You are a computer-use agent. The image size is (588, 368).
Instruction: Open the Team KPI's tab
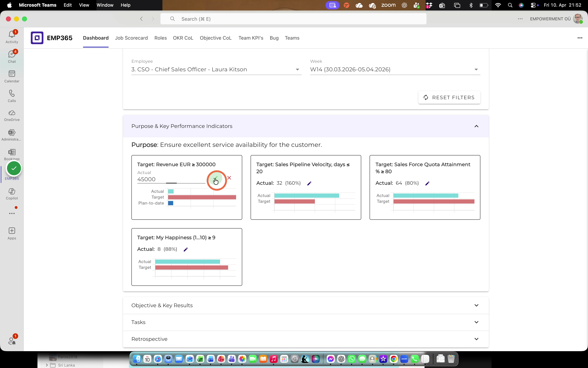tap(251, 38)
